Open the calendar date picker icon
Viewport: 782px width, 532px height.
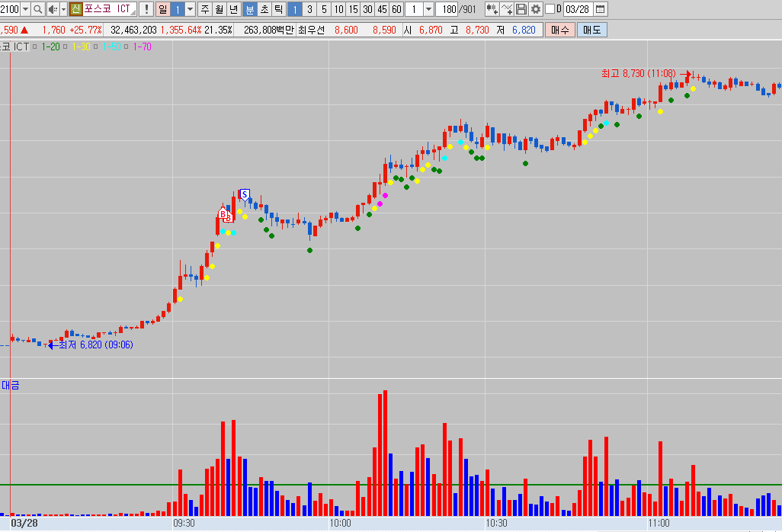600,9
